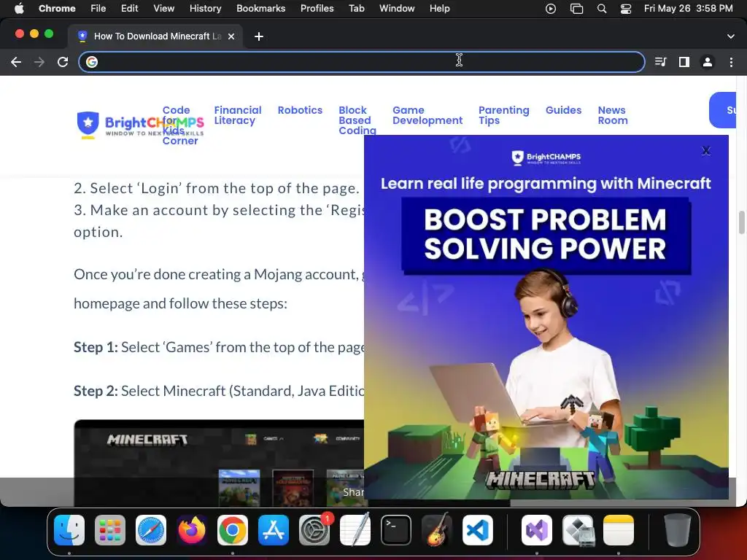Open the Help menu
The image size is (747, 560).
[439, 9]
